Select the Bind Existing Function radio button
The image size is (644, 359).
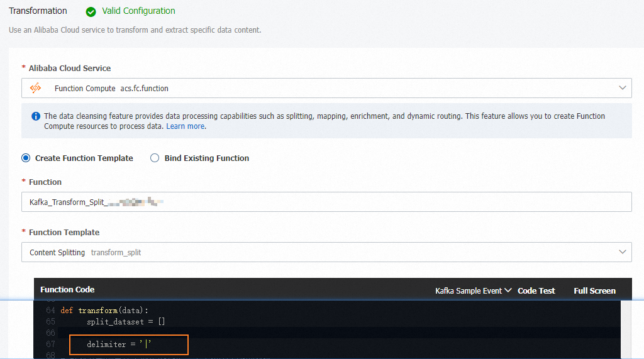155,158
